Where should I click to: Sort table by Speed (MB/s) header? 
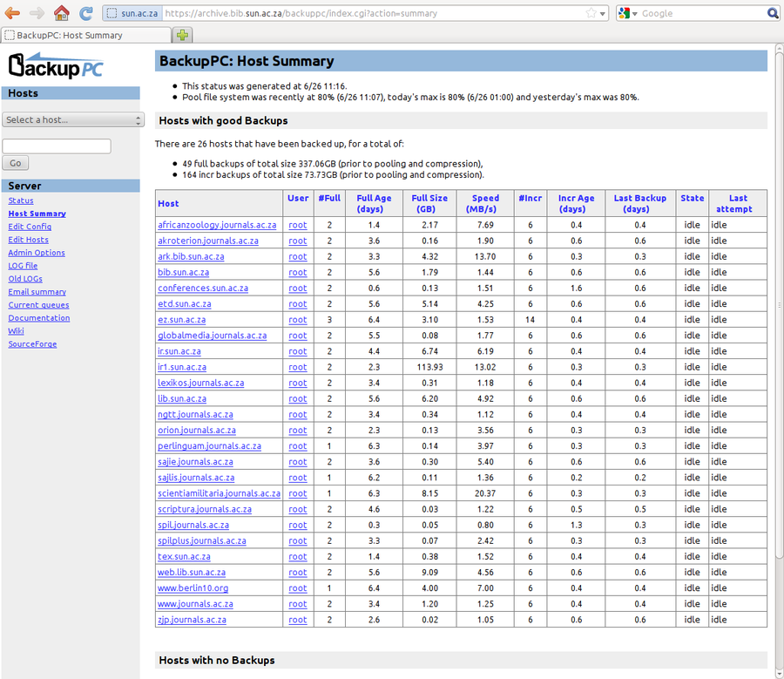[x=485, y=204]
